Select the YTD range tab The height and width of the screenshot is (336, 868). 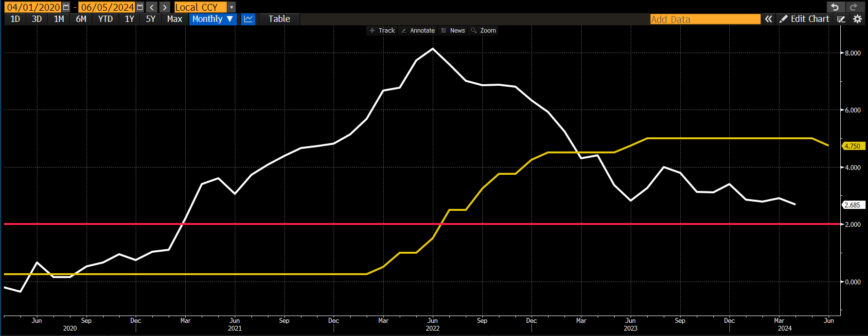click(106, 19)
